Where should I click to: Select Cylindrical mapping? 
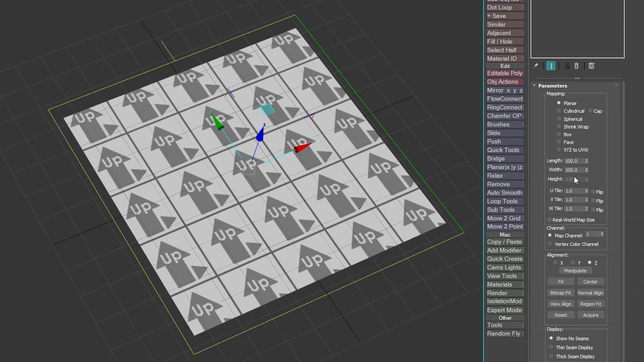click(x=559, y=111)
